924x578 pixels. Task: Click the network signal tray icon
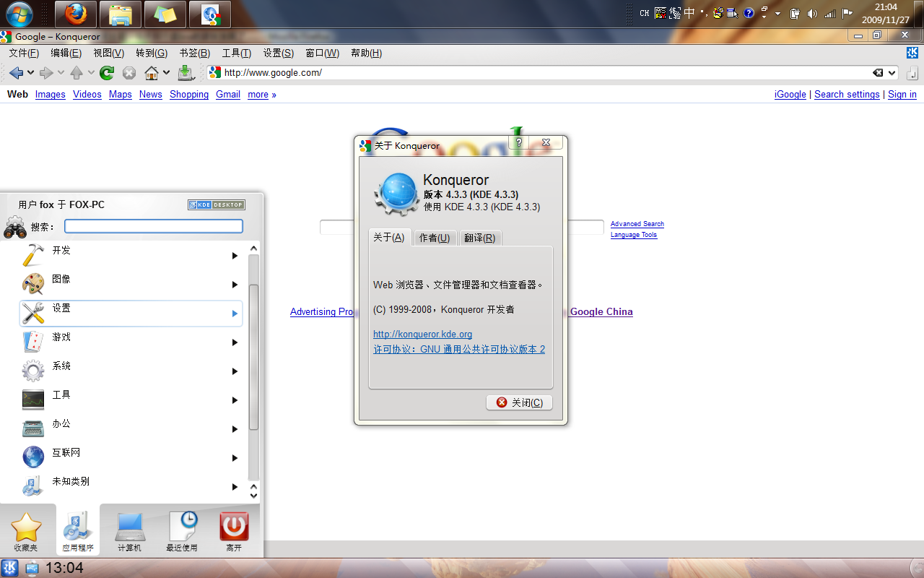click(x=830, y=13)
